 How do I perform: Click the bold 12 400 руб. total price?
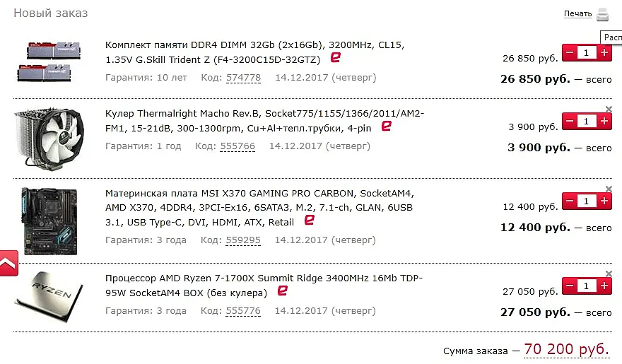coord(535,228)
